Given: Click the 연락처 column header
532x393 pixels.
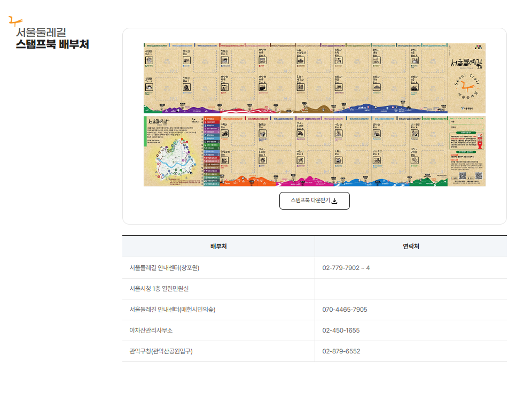Looking at the screenshot, I should pyautogui.click(x=411, y=246).
